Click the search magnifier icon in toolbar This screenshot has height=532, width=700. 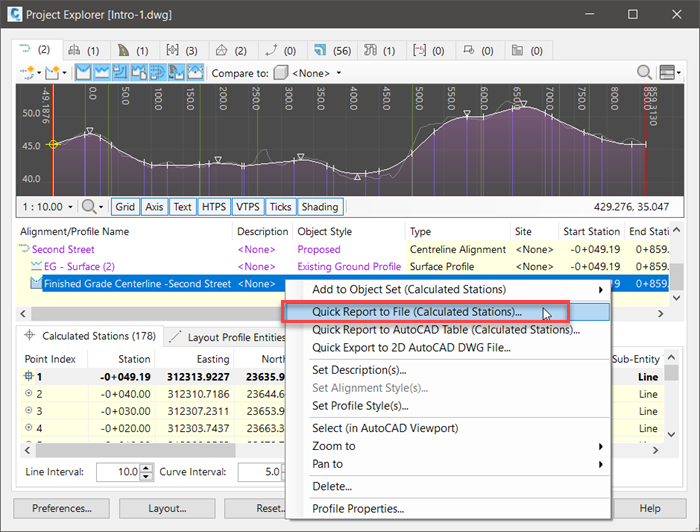[x=645, y=72]
